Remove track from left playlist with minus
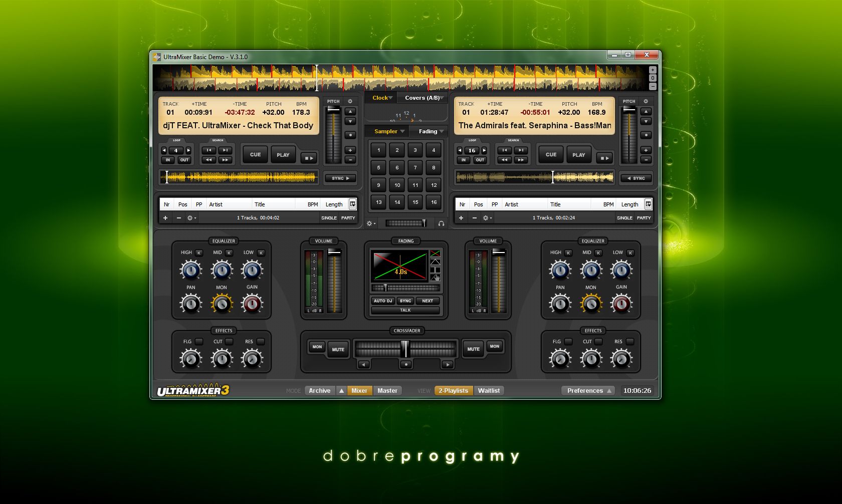 [x=179, y=218]
